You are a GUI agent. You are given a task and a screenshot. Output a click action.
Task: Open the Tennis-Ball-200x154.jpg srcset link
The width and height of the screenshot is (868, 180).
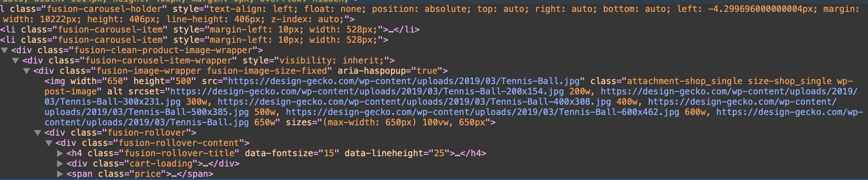pos(367,92)
